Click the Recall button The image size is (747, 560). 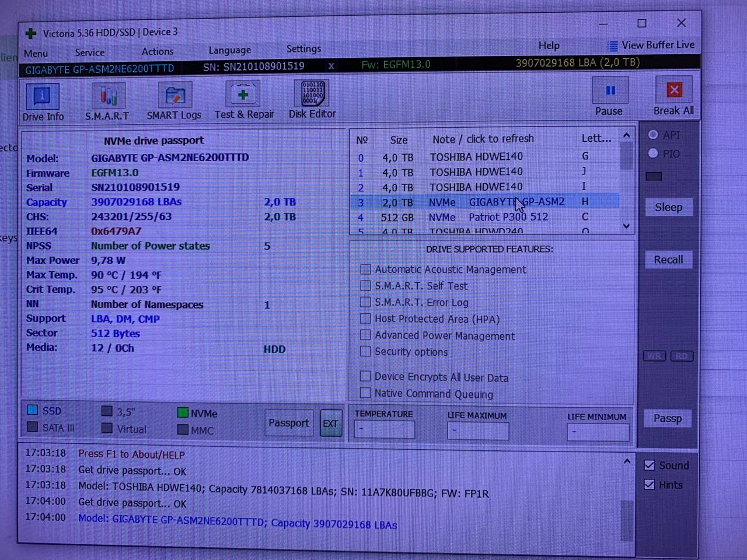pyautogui.click(x=668, y=260)
